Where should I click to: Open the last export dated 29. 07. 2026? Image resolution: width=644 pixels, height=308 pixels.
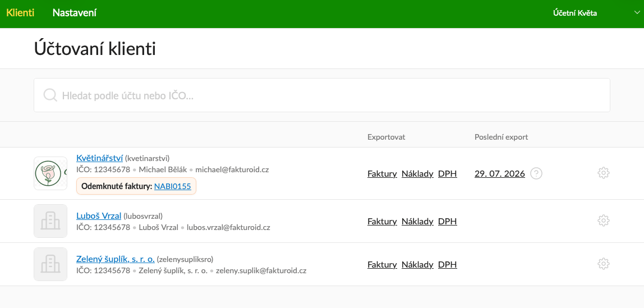[500, 174]
